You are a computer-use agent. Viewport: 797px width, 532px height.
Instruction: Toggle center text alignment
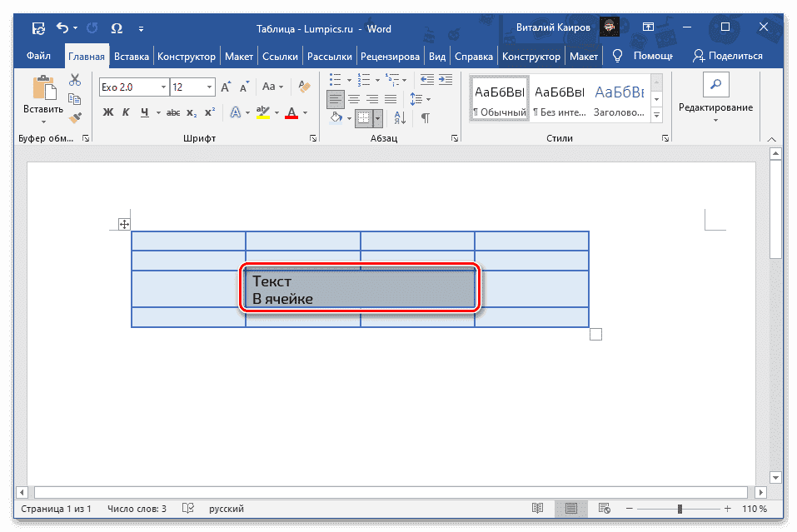tap(353, 98)
